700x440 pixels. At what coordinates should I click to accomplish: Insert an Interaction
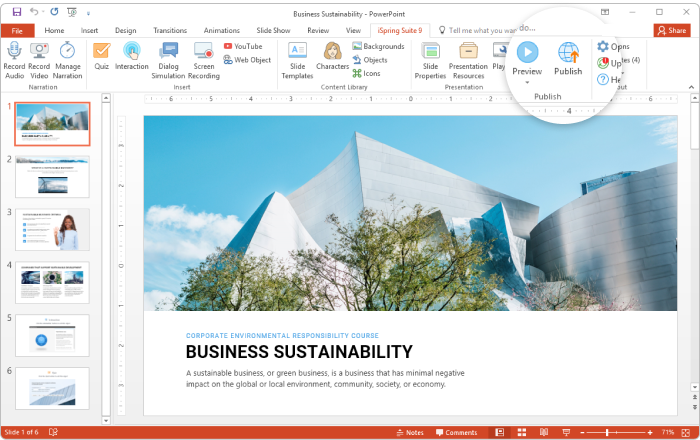(x=132, y=56)
